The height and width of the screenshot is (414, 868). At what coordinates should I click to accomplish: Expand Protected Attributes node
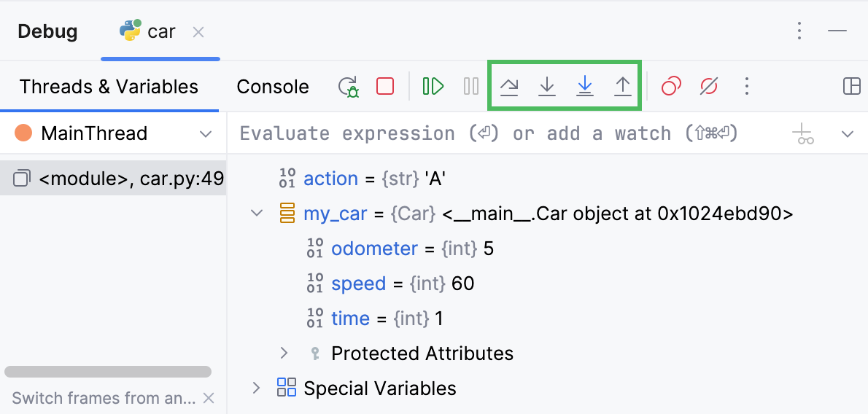coord(284,354)
